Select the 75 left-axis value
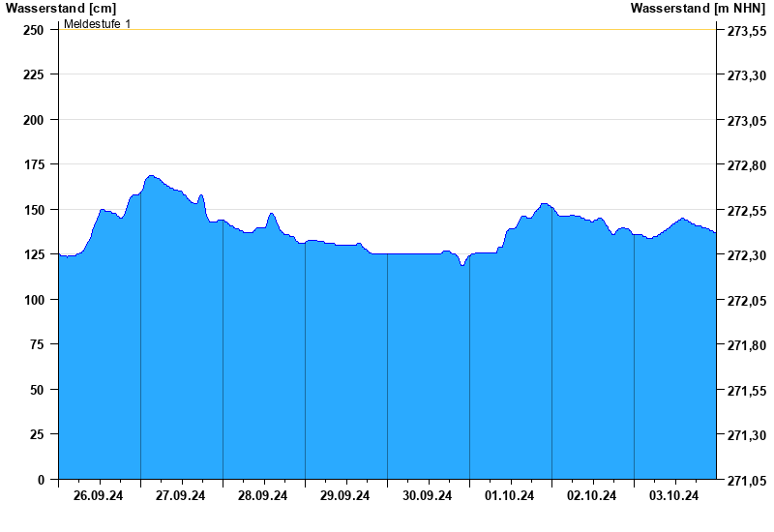Viewport: 774px width, 532px height. point(37,344)
